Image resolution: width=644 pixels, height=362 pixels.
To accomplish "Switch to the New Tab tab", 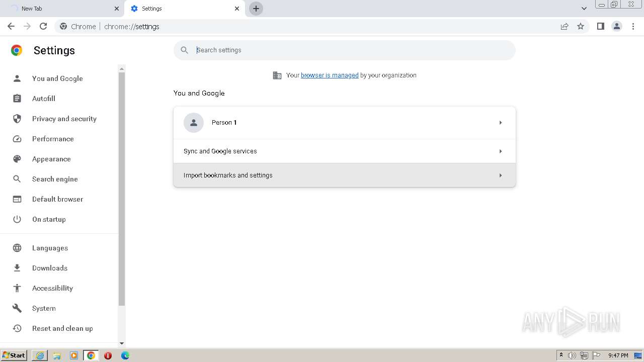I will 62,9.
